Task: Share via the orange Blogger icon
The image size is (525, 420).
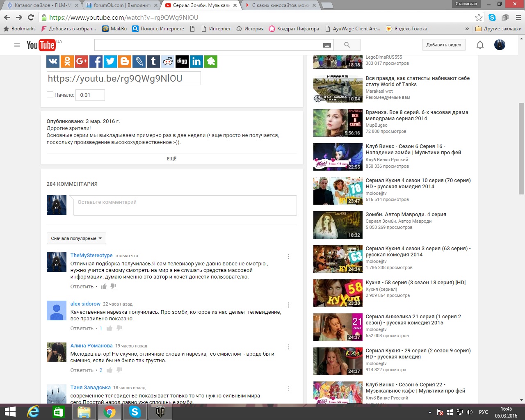Action: point(125,62)
